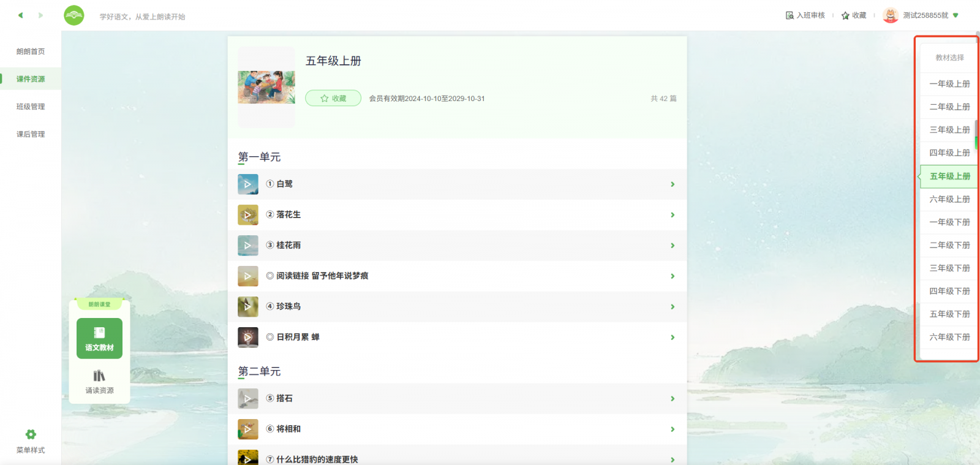The height and width of the screenshot is (465, 980).
Task: Expand the user account dropdown arrow
Action: pyautogui.click(x=956, y=15)
